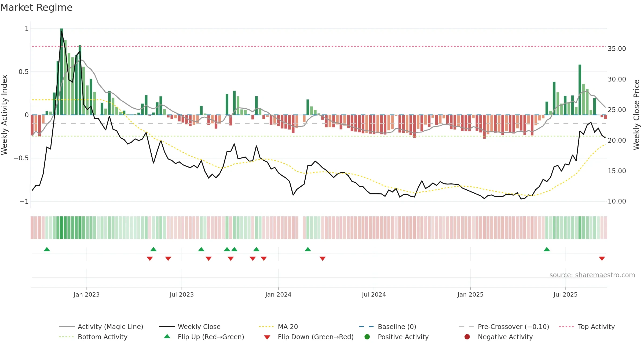Select the first Flip Up marker in late 2022
The image size is (644, 362).
click(47, 249)
